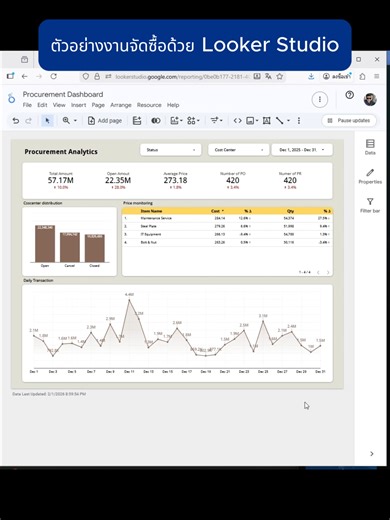This screenshot has width=390, height=520.
Task: Sort table by the Item Name header
Action: coord(151,211)
